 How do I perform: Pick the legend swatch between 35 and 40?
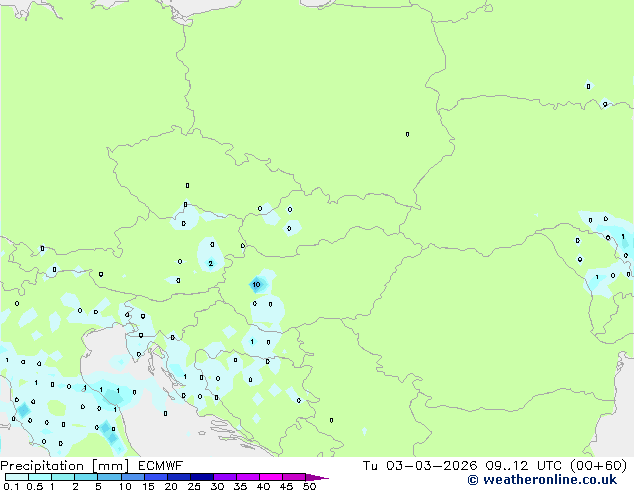247,477
